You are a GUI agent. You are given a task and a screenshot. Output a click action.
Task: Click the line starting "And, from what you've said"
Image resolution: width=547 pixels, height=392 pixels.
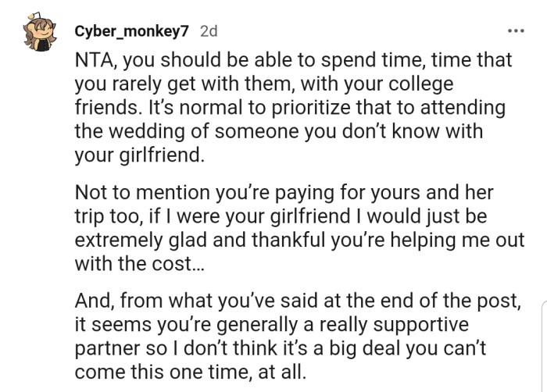pyautogui.click(x=298, y=301)
